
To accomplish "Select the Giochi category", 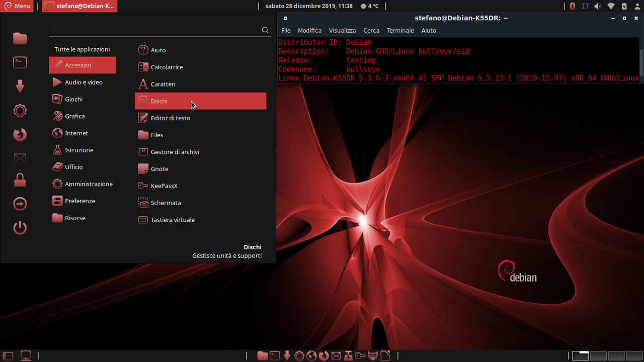I will [83, 99].
